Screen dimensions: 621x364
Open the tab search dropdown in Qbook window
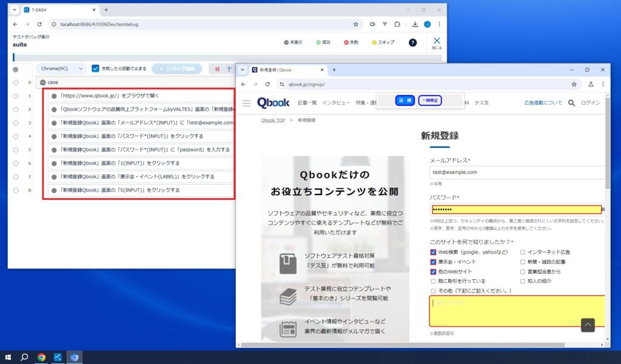coord(243,70)
